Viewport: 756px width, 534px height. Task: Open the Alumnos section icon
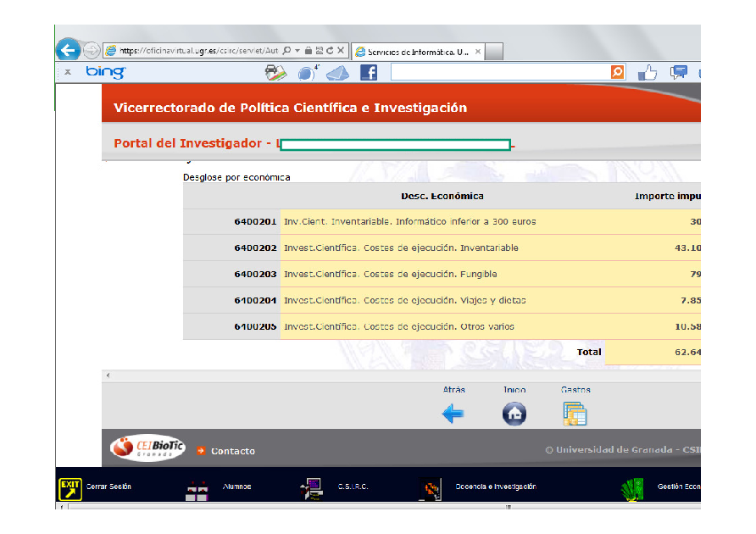[x=197, y=489]
